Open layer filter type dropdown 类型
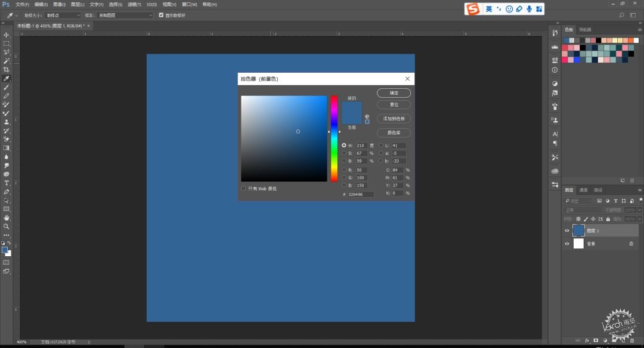 (578, 201)
